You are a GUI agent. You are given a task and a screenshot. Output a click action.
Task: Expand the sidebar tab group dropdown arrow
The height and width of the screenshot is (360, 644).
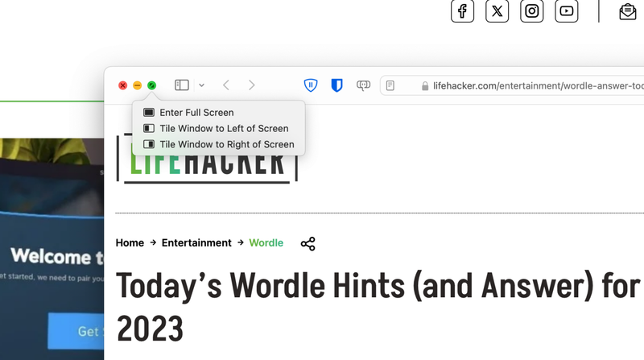(x=202, y=85)
